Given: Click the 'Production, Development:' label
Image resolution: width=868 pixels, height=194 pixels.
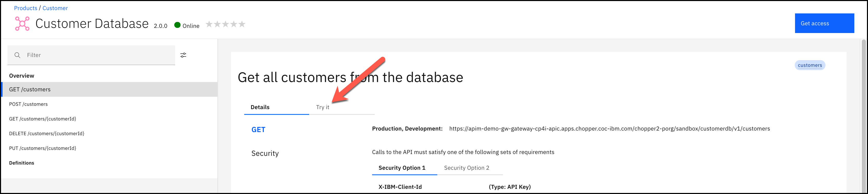Looking at the screenshot, I should [407, 129].
